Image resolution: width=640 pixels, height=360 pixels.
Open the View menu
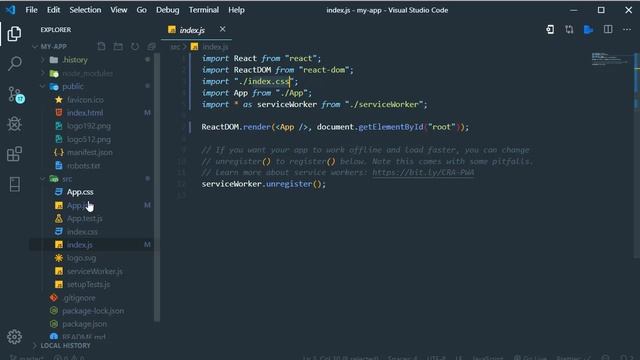[119, 10]
